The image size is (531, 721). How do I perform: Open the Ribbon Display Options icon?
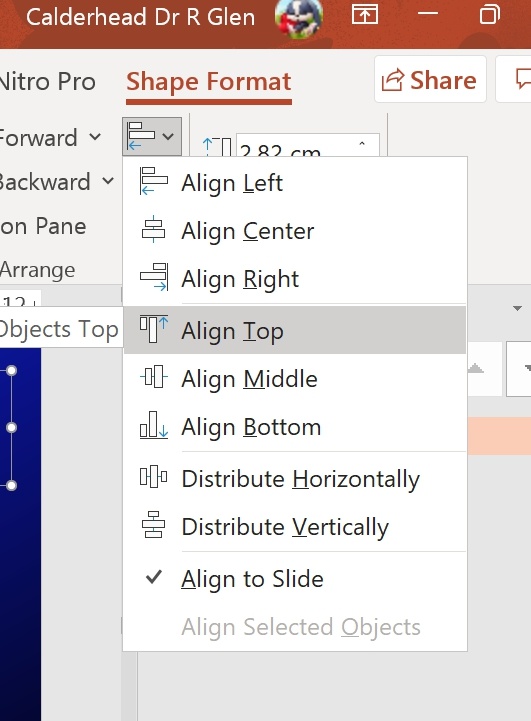pos(365,14)
